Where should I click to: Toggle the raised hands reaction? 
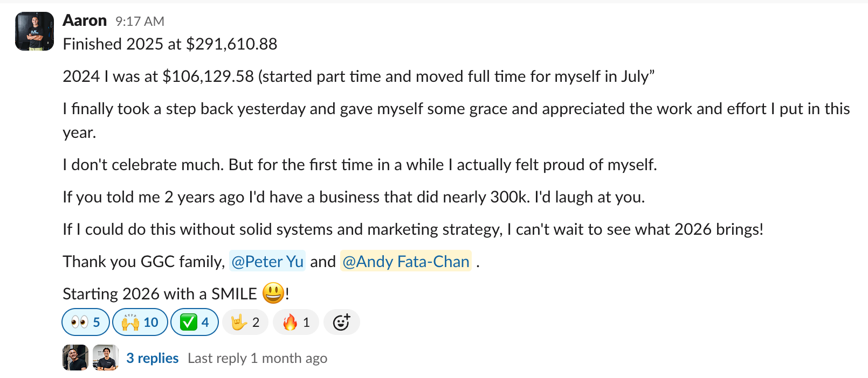tap(140, 322)
